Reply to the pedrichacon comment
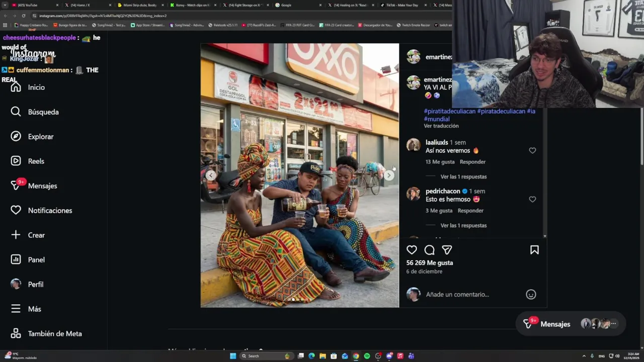 (470, 211)
